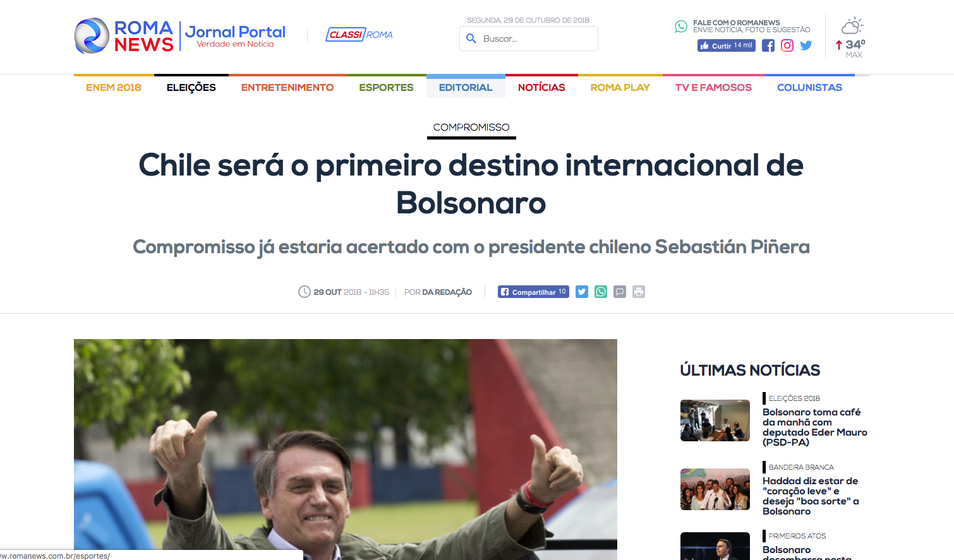Image resolution: width=954 pixels, height=560 pixels.
Task: Select the TV E FAMOSOS tab
Action: point(713,87)
